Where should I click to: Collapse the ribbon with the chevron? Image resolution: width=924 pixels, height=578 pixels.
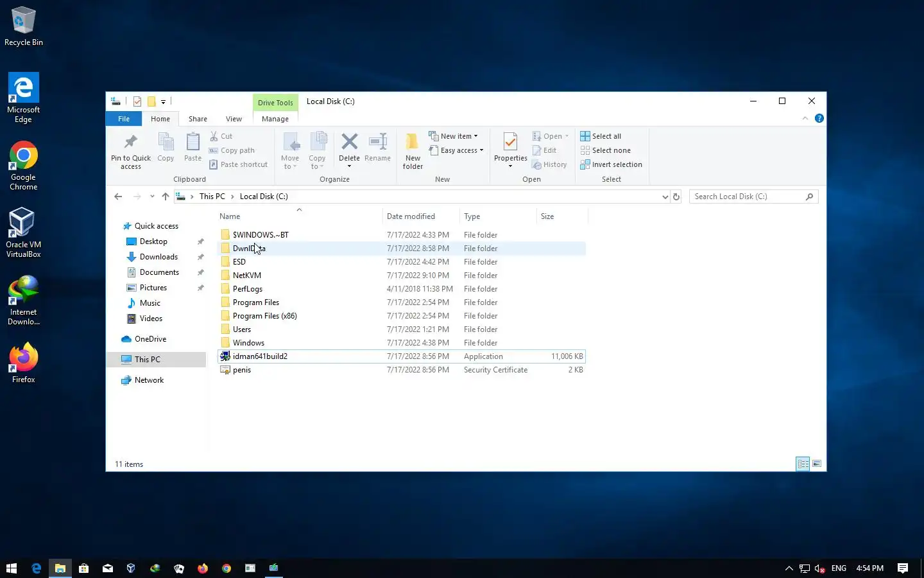(805, 118)
